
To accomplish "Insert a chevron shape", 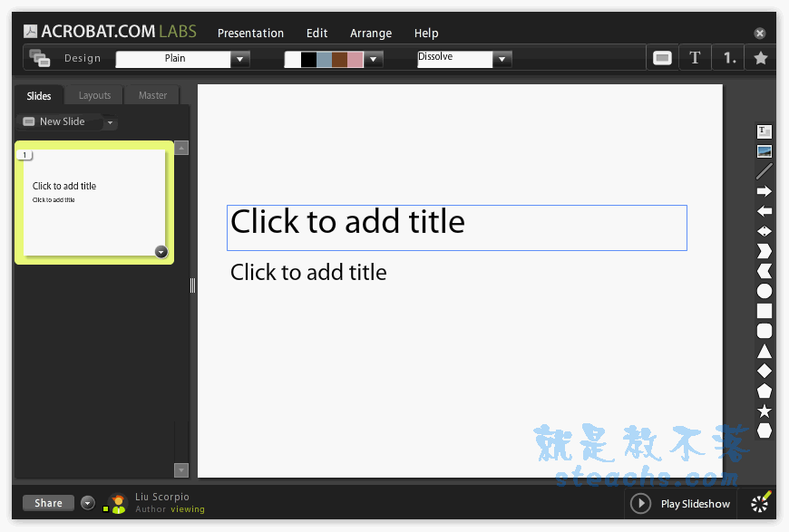I will pos(765,251).
